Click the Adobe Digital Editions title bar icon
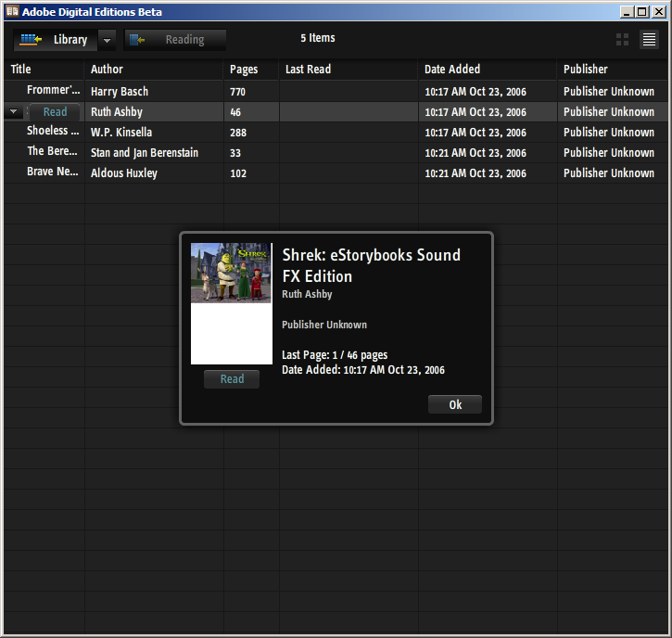The width and height of the screenshot is (672, 638). click(12, 11)
